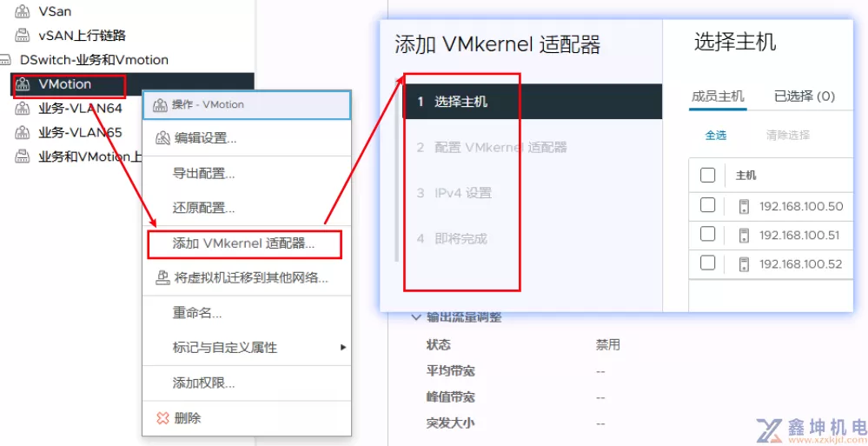Switch to the 成员主机 tab
Viewport: 868px width, 446px height.
(x=718, y=97)
